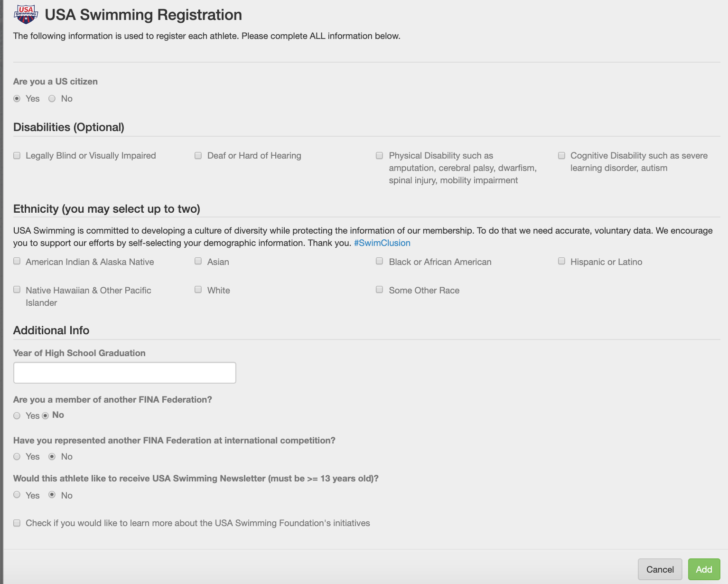Select No to receive USA Swimming Newsletter
This screenshot has height=584, width=728.
(x=52, y=495)
